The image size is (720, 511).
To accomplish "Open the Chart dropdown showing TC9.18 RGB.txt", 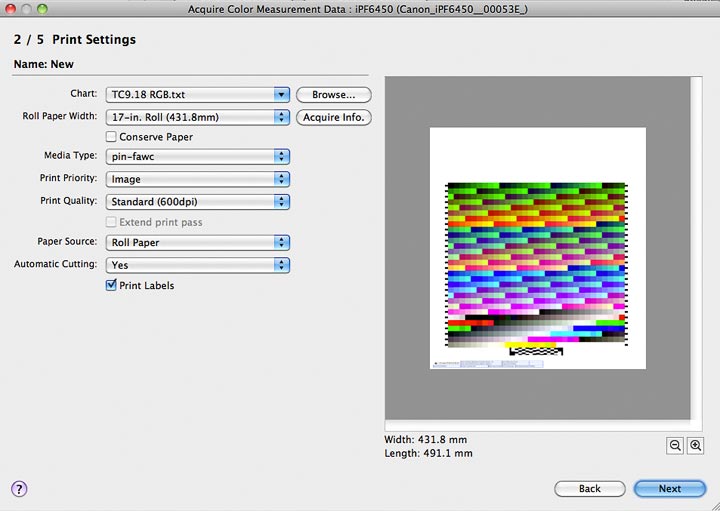I will point(197,95).
